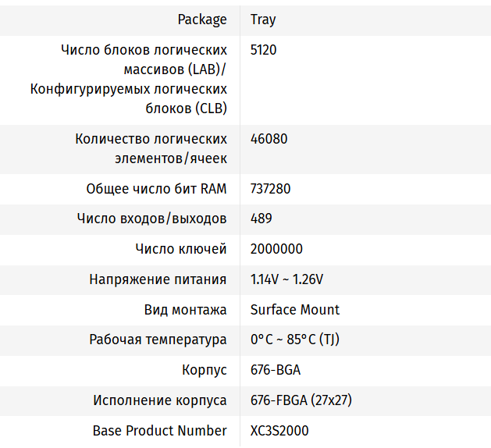
Task: Select the I/O count value 489
Action: pyautogui.click(x=262, y=219)
